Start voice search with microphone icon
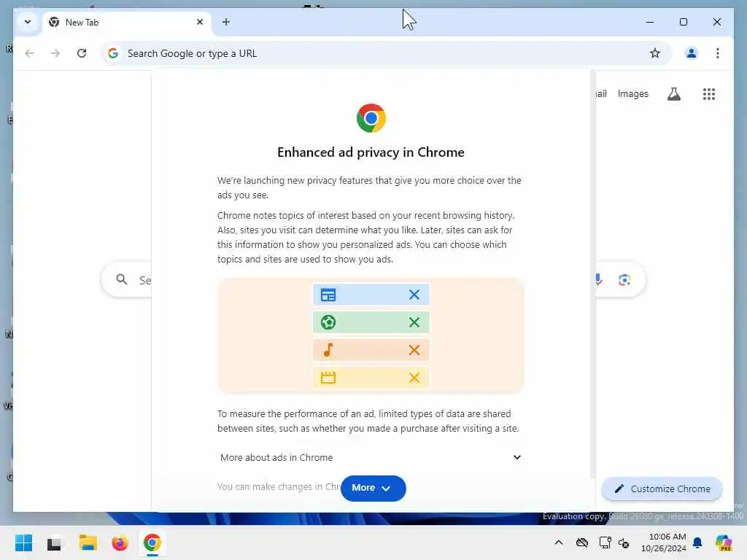747x560 pixels. 598,279
